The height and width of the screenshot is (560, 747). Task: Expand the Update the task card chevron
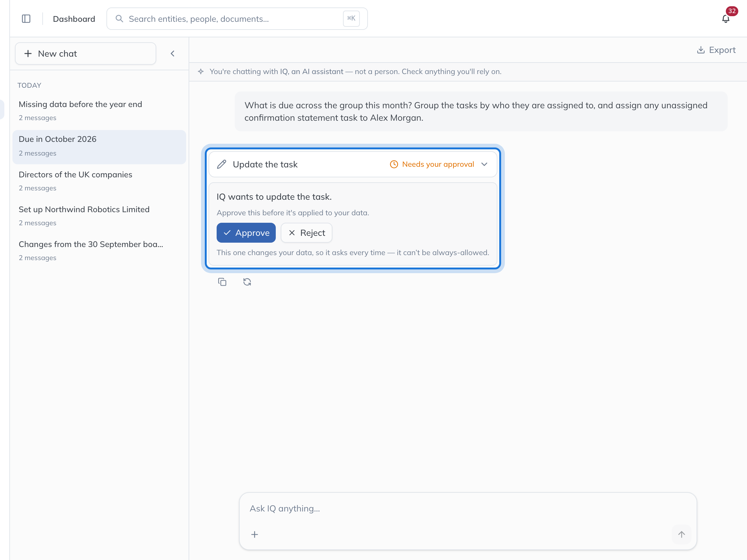484,164
